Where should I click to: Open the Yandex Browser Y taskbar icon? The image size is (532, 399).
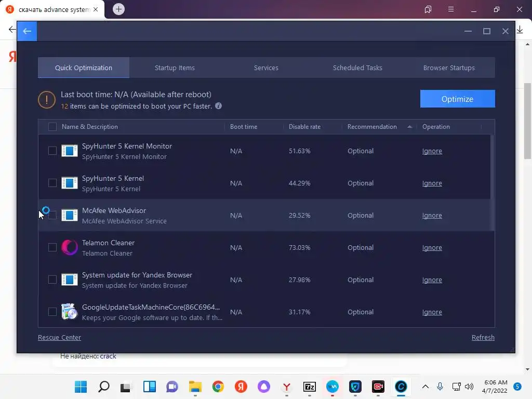(287, 387)
